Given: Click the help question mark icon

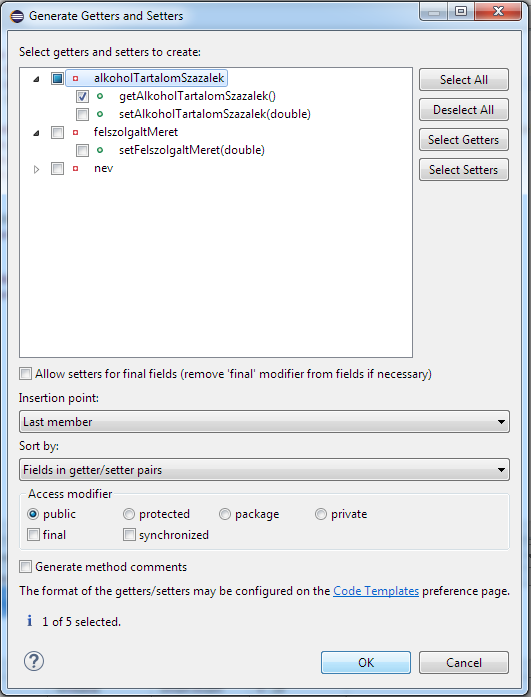Looking at the screenshot, I should coord(34,661).
